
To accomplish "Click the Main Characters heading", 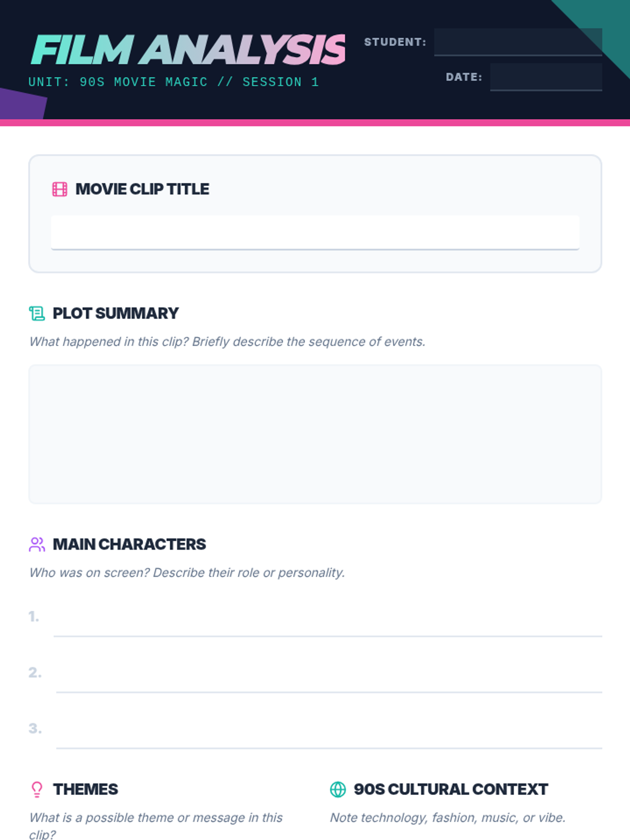I will coord(129,544).
